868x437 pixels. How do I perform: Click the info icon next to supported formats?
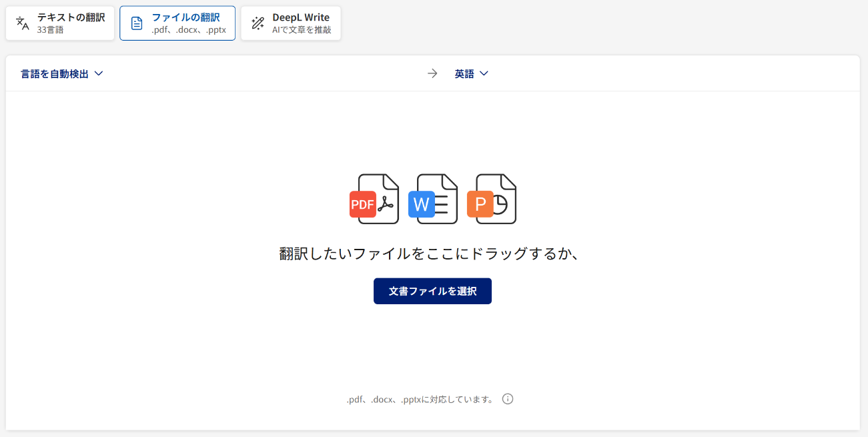pos(508,399)
